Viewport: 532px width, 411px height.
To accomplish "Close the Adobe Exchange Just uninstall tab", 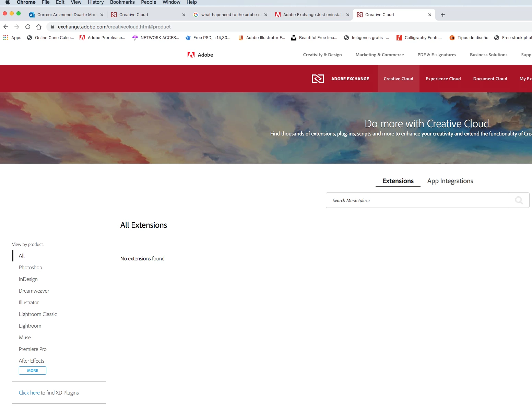I will pos(348,15).
